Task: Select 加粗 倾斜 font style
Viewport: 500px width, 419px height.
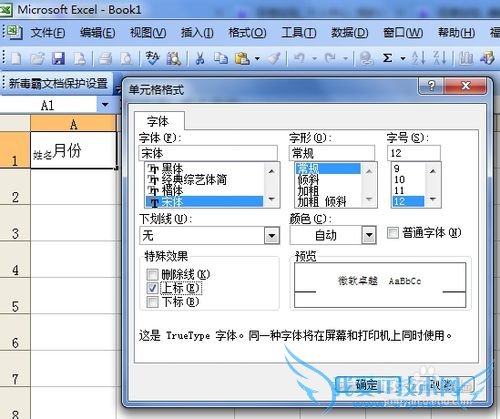Action: pos(328,201)
